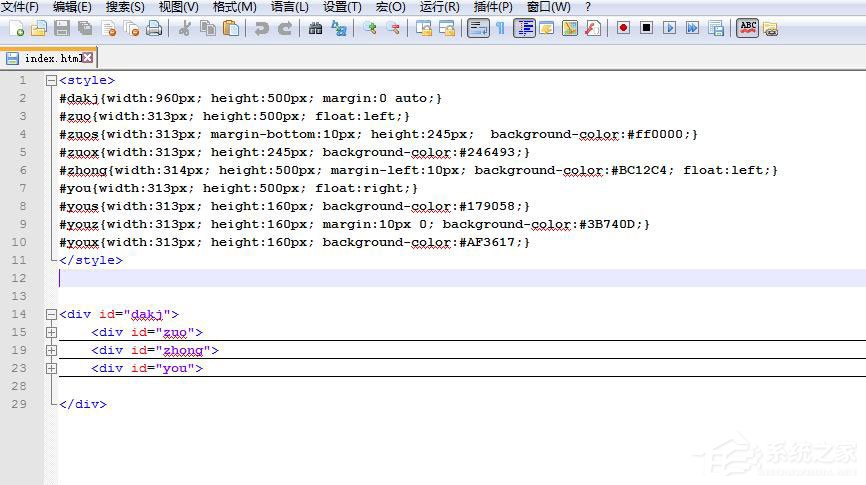
Task: Click the Open file folder icon
Action: pos(39,28)
